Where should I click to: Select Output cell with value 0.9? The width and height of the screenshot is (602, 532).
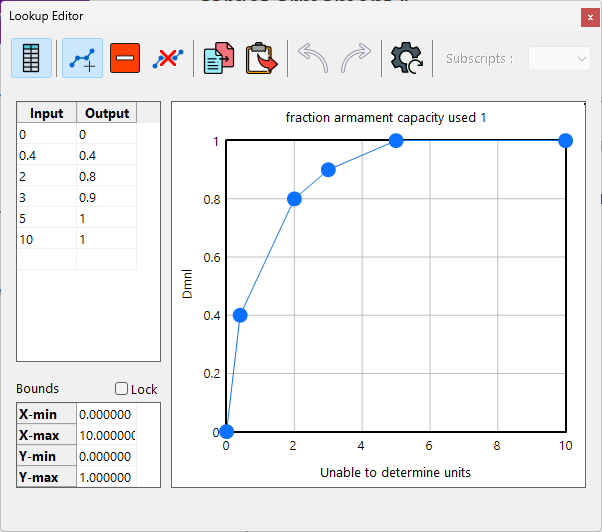pos(106,197)
